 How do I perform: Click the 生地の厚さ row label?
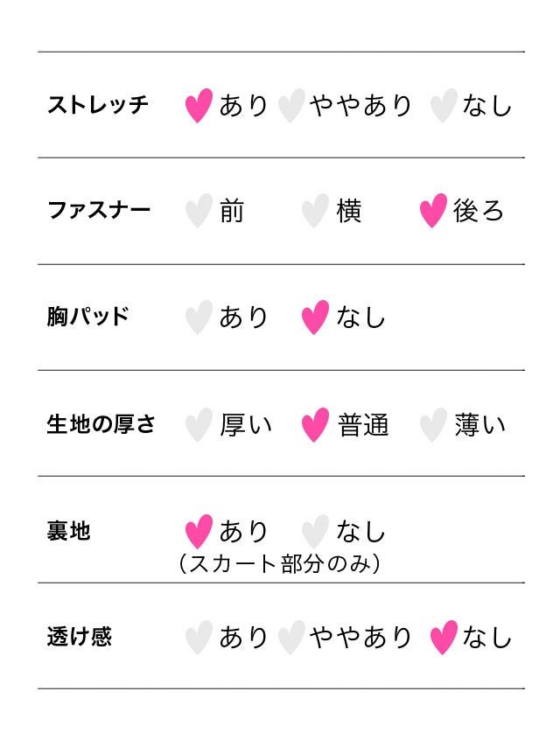point(101,425)
